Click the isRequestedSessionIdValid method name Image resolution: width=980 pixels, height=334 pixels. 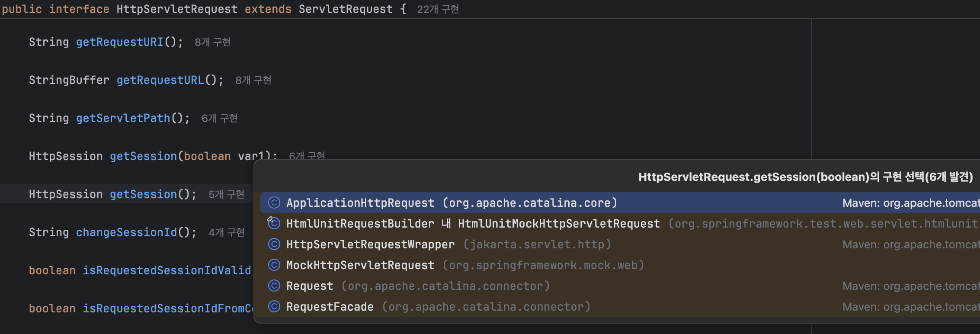coord(167,270)
